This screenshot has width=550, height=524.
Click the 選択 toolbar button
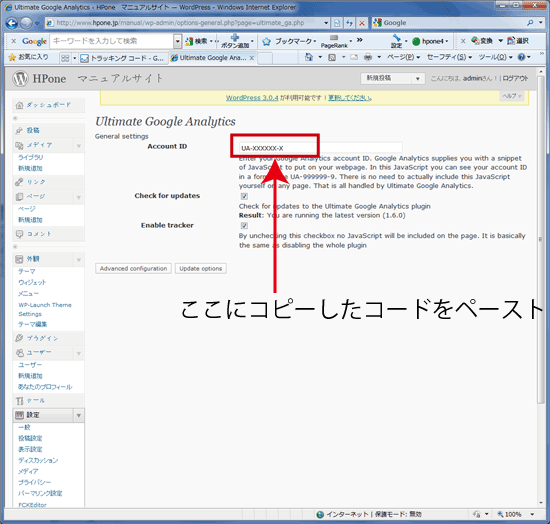[x=518, y=41]
